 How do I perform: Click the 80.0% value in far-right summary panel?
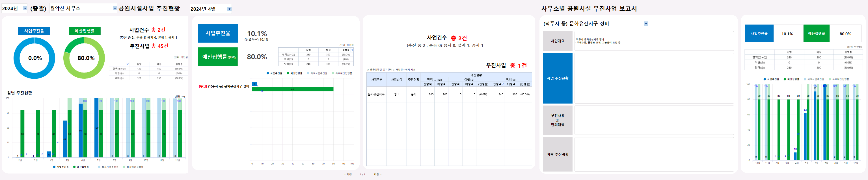coord(845,34)
